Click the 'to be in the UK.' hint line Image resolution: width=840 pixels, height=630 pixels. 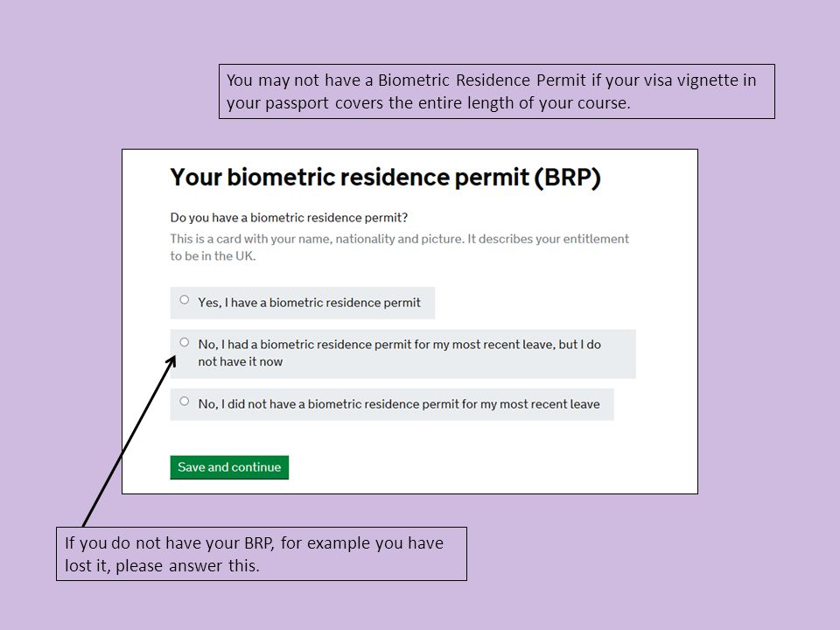[213, 256]
